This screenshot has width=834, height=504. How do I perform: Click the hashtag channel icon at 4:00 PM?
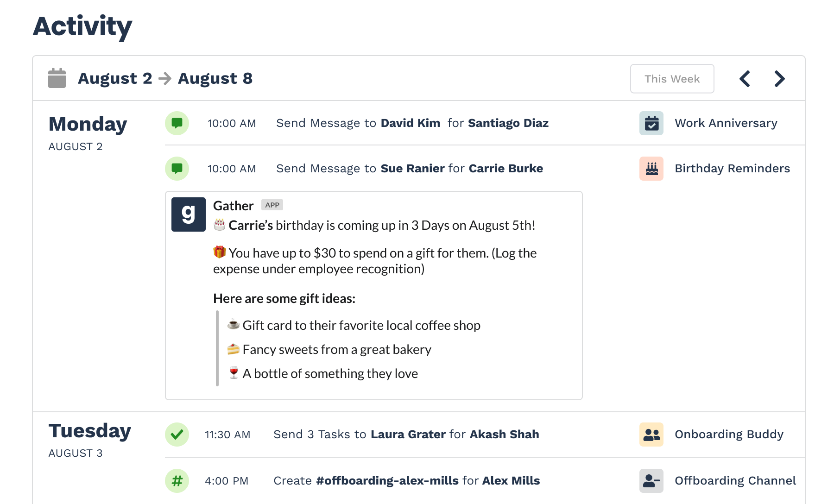coord(177,481)
